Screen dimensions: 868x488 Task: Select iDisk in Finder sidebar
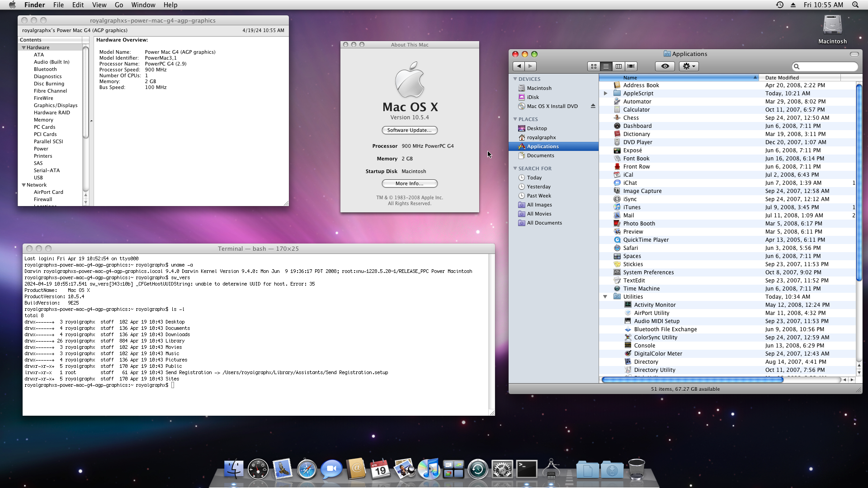533,97
